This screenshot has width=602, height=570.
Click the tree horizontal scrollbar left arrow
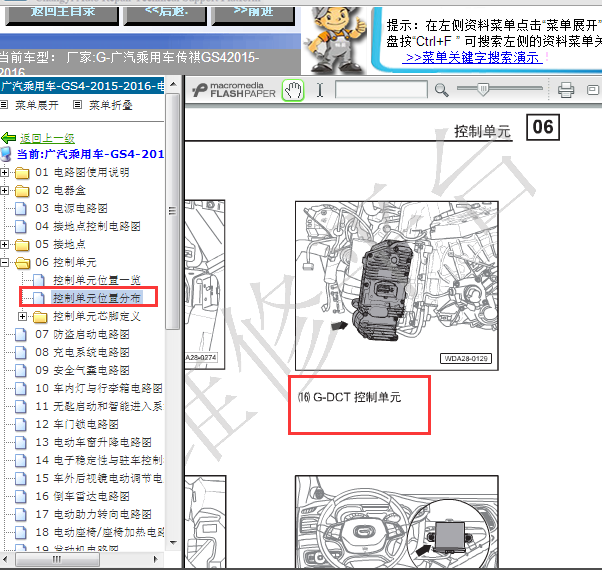click(5, 559)
